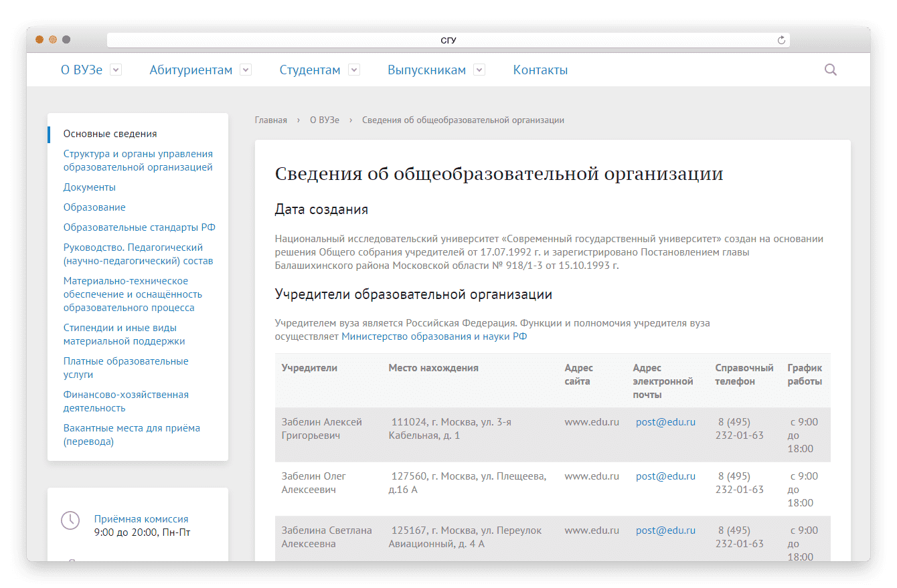The width and height of the screenshot is (897, 588).
Task: Click the График работы column header
Action: pos(805,375)
